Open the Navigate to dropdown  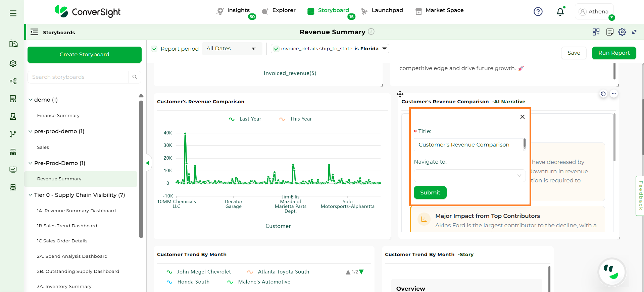coord(469,176)
